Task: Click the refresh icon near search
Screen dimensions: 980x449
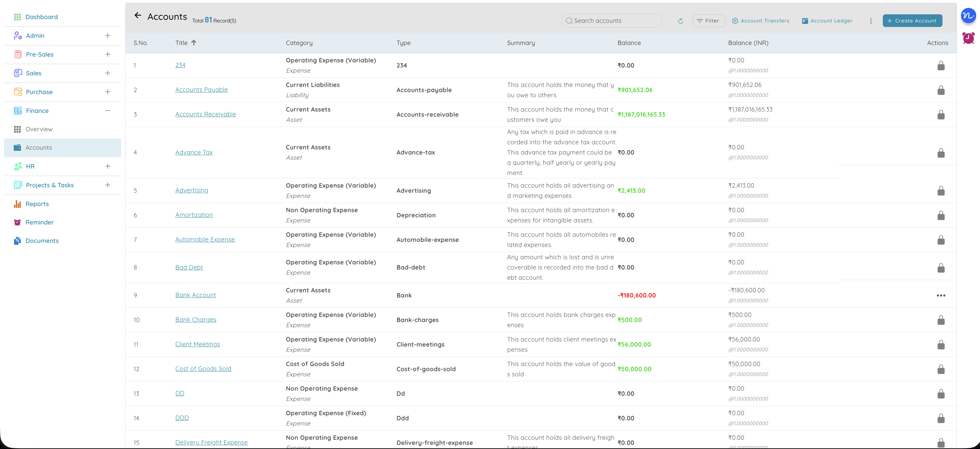Action: pyautogui.click(x=680, y=21)
